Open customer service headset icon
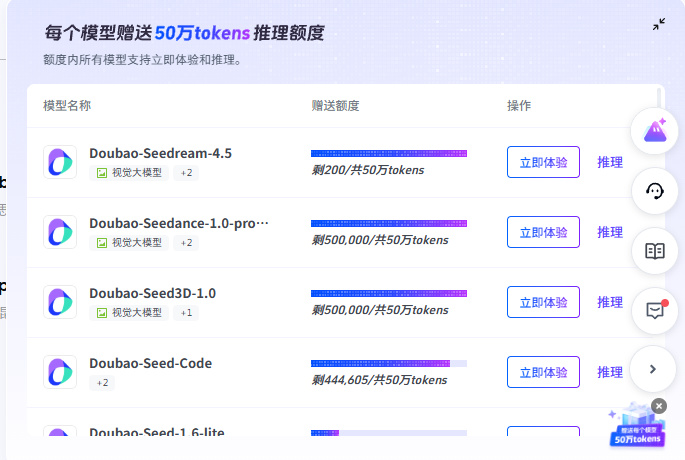 (x=655, y=192)
